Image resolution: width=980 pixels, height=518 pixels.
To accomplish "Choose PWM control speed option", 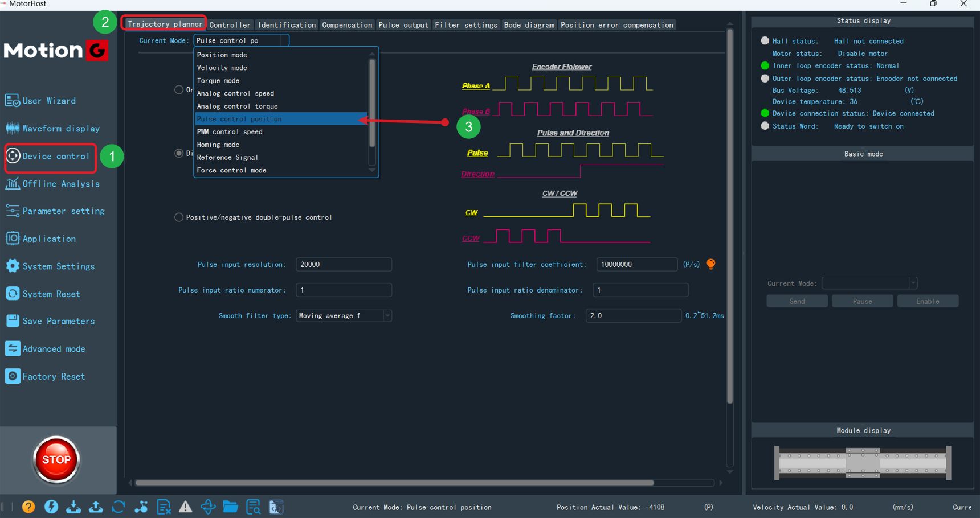I will coord(281,131).
